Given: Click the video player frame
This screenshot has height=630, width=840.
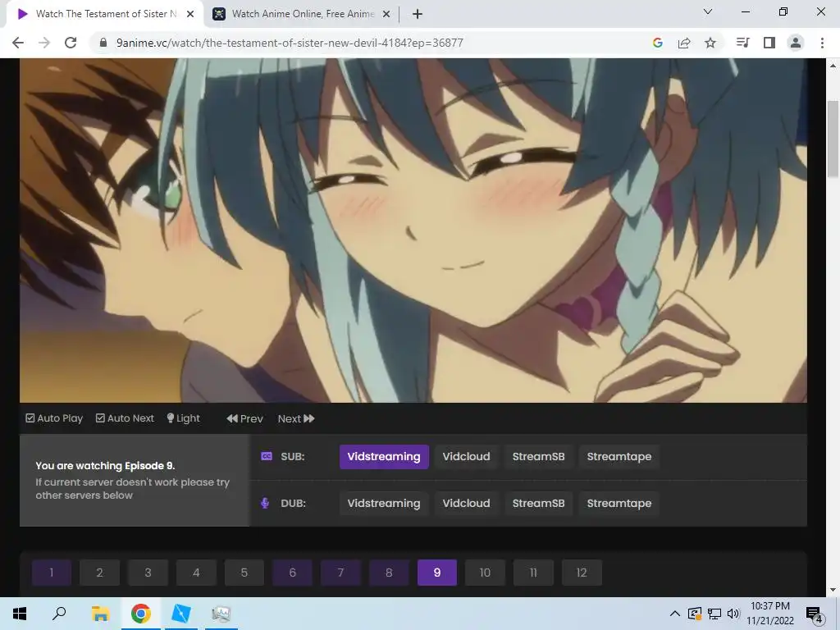Looking at the screenshot, I should click(x=413, y=231).
